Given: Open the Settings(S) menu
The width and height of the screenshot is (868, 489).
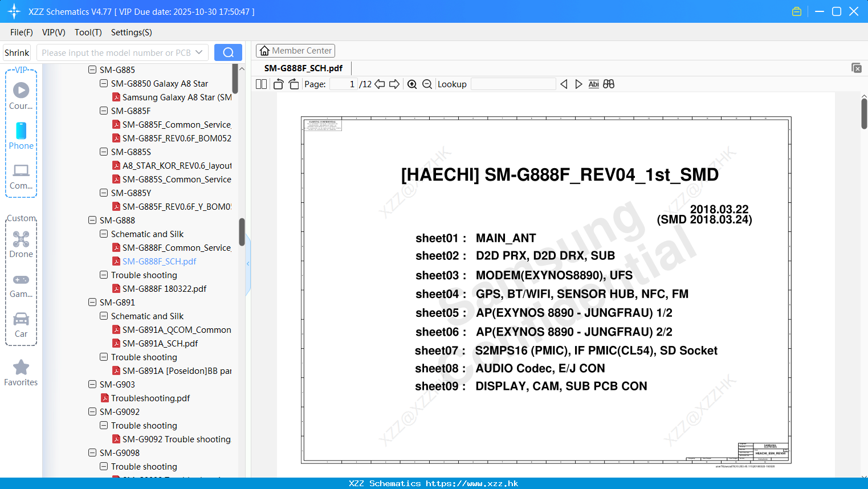Looking at the screenshot, I should [132, 32].
